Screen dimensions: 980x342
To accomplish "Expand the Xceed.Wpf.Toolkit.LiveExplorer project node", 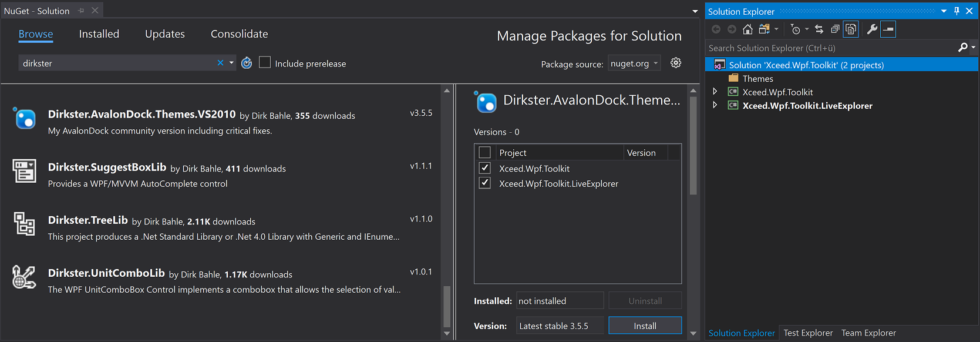I will pos(715,105).
